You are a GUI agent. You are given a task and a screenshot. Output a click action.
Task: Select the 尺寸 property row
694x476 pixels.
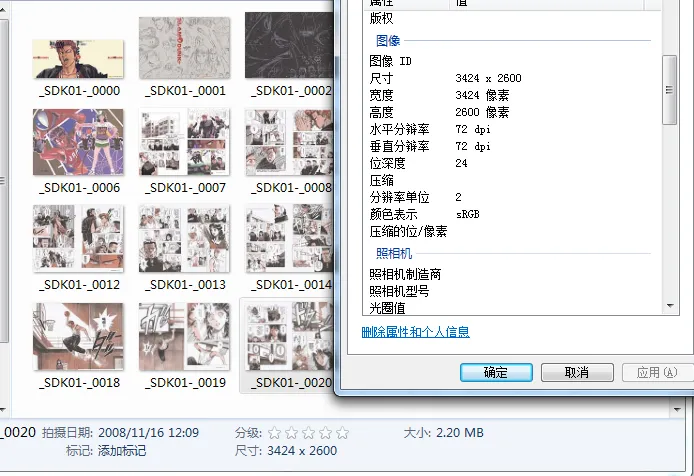[445, 78]
